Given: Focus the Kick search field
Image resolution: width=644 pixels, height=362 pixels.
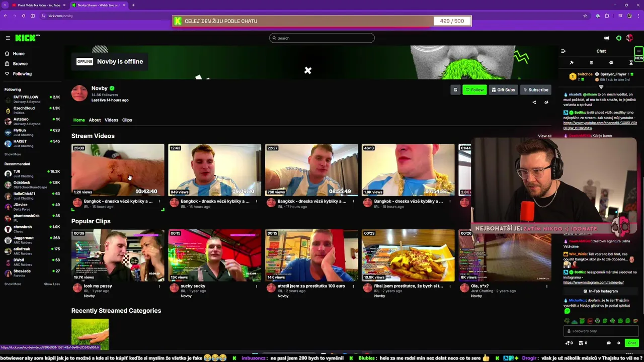Looking at the screenshot, I should (322, 38).
